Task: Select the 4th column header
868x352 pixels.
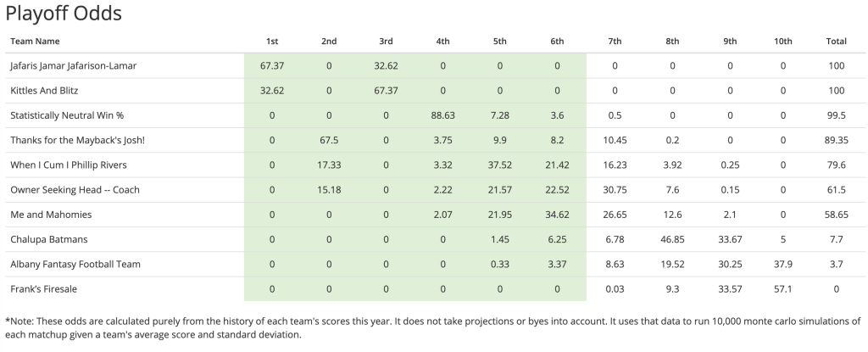Action: tap(443, 41)
